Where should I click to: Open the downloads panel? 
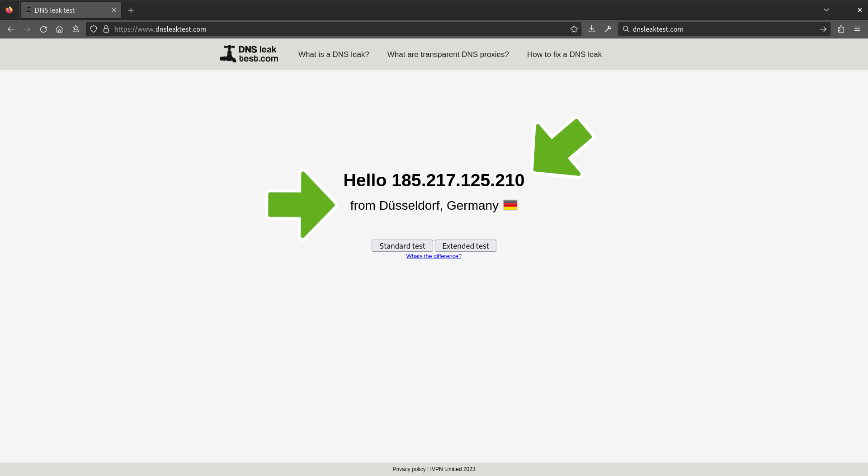click(591, 29)
